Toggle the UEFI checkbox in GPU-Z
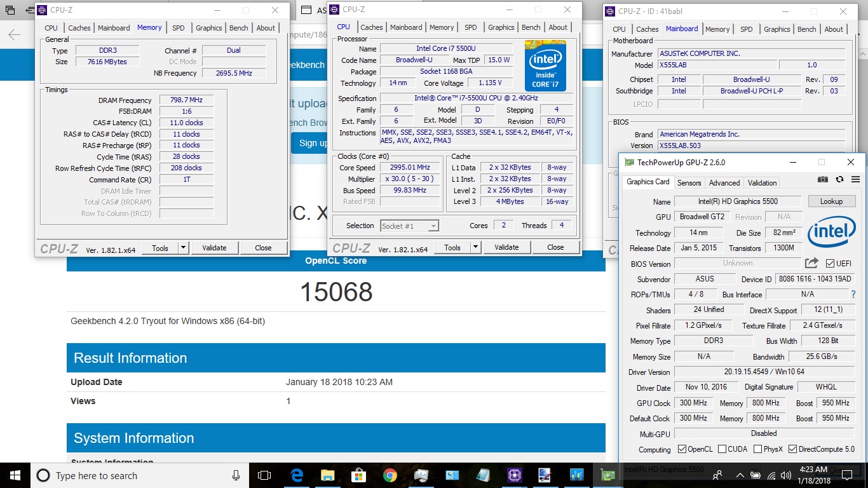868x488 pixels. pyautogui.click(x=830, y=263)
